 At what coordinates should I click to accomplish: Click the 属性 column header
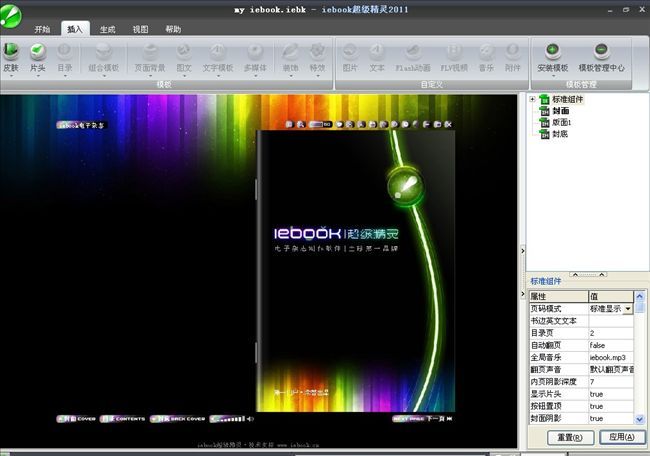[559, 296]
